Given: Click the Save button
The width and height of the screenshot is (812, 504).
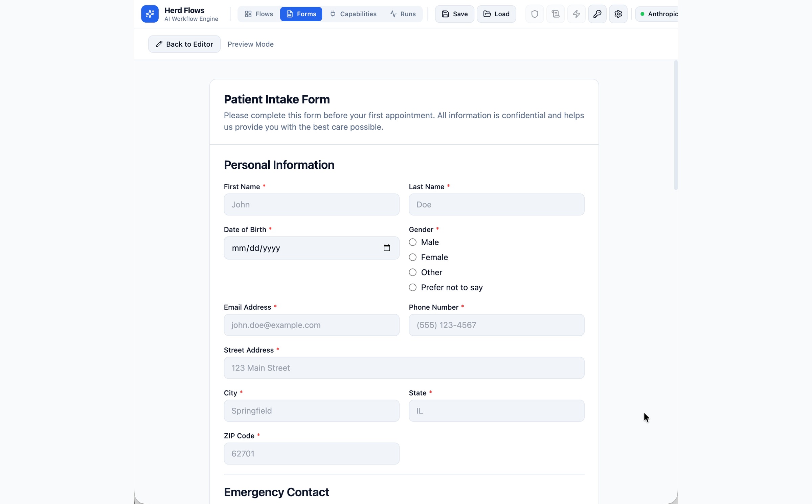Looking at the screenshot, I should pyautogui.click(x=454, y=14).
